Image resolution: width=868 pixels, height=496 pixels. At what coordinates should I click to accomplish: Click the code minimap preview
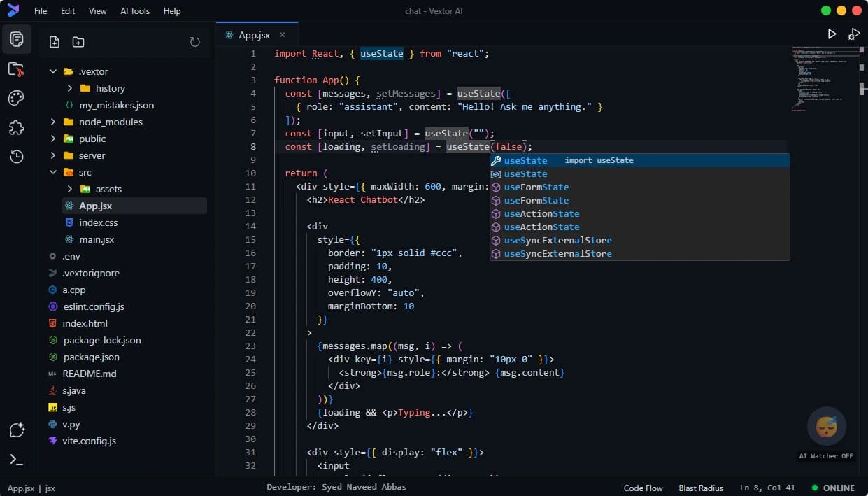point(827,78)
